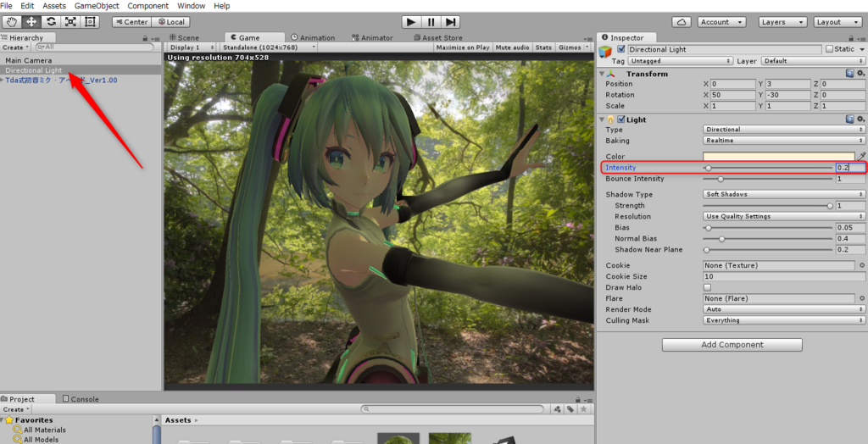Open the Component menu
This screenshot has width=868, height=444.
147,6
